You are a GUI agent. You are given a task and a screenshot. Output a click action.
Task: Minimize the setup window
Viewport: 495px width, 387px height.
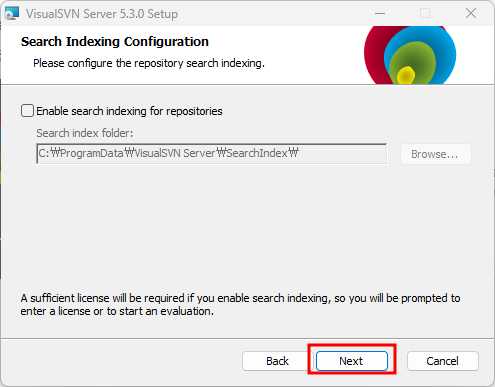(380, 14)
